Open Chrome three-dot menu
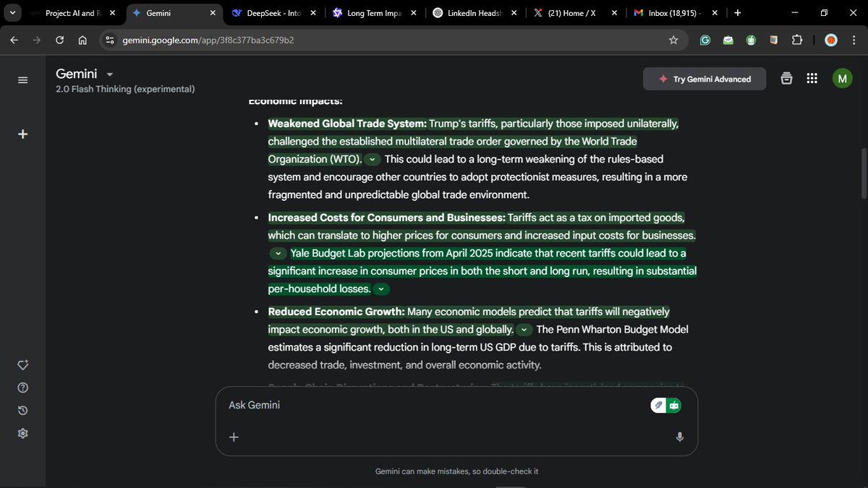868x488 pixels. tap(854, 40)
